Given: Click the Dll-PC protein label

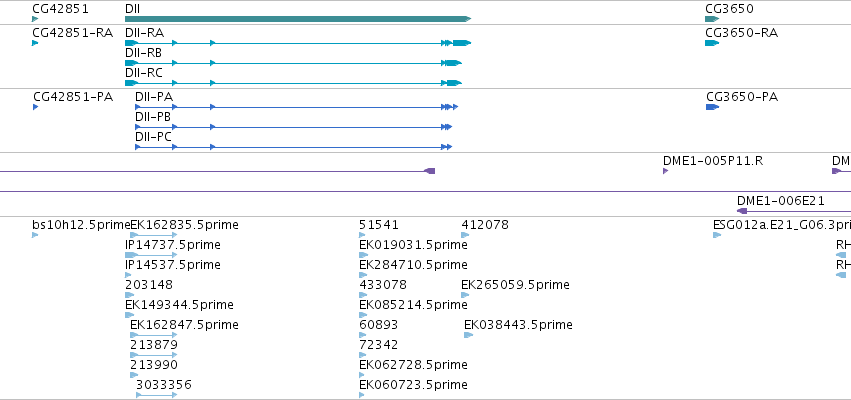Looking at the screenshot, I should tap(154, 137).
